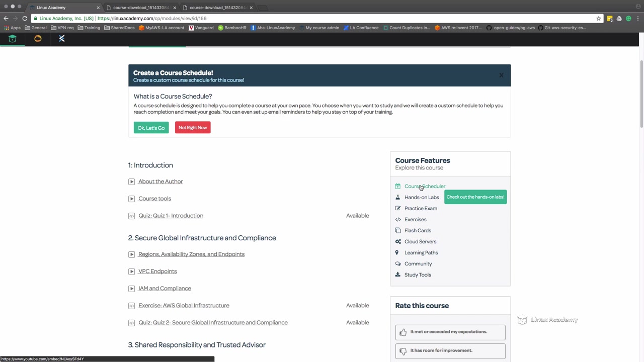
Task: Click the page's vertical scrollbar thumb
Action: pos(641,93)
